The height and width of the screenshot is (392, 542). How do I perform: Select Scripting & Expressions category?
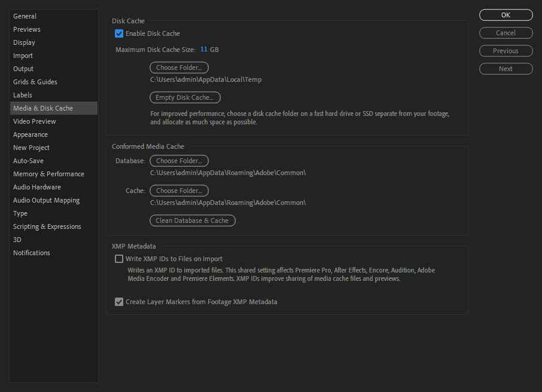[47, 226]
